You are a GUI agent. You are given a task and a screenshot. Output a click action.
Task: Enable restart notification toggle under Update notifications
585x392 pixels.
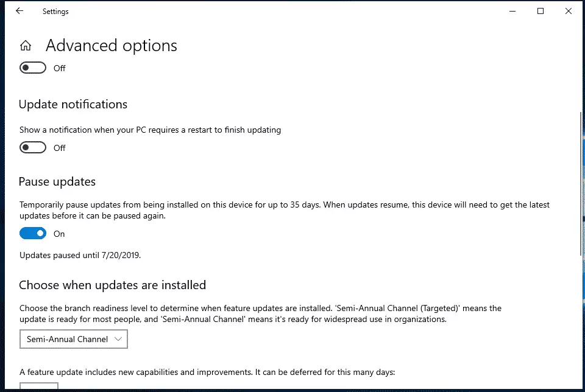pyautogui.click(x=33, y=147)
